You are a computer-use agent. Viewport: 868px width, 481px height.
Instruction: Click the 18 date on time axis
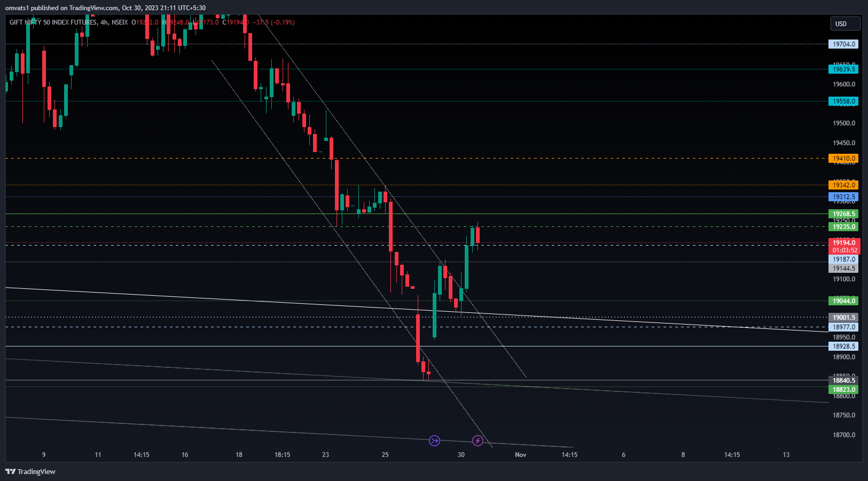click(239, 455)
